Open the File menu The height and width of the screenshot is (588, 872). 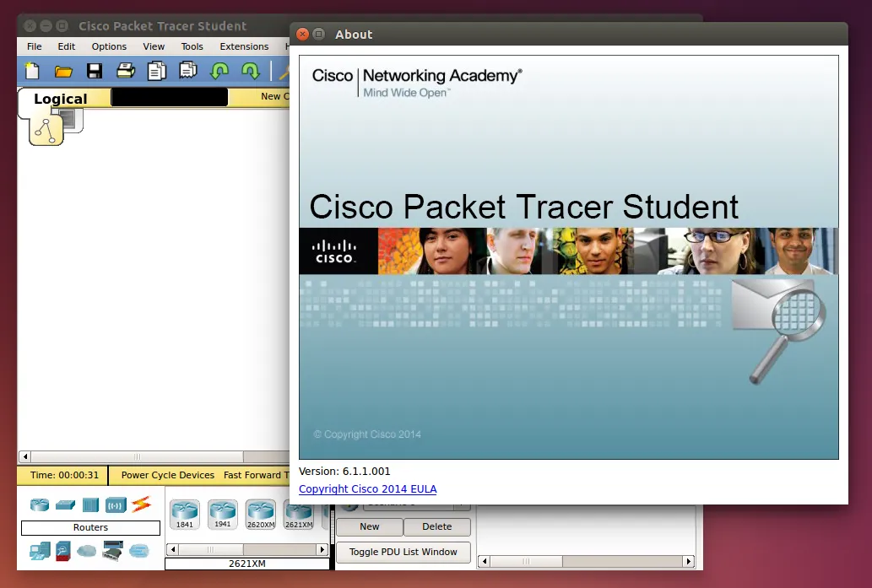[35, 46]
